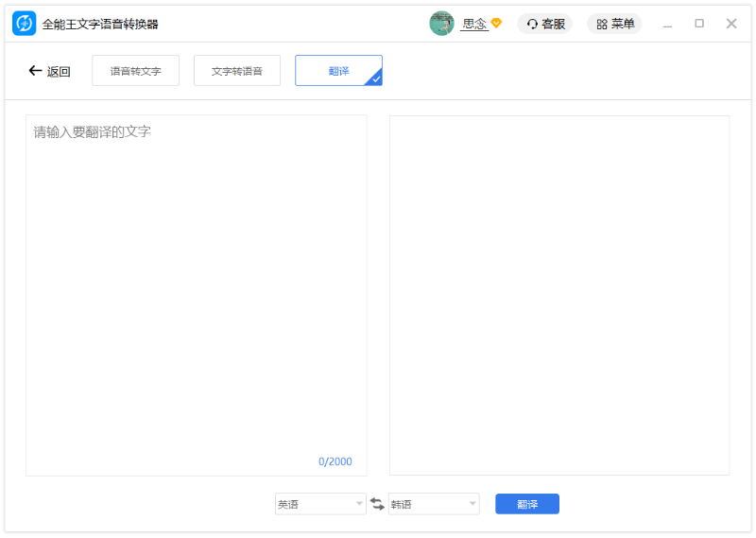This screenshot has height=538, width=756.
Task: Focus the 请输入要翻译的文字 input area
Action: click(197, 295)
